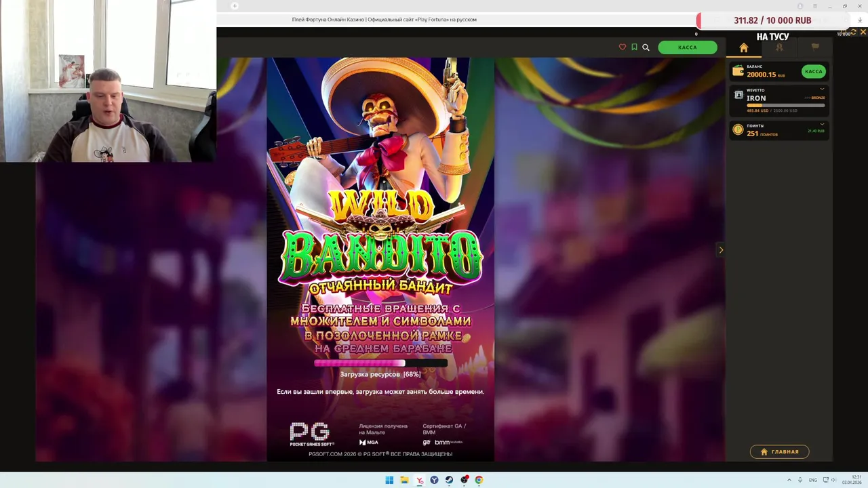Add the game to favorites with the heart icon
The width and height of the screenshot is (868, 488).
(623, 47)
